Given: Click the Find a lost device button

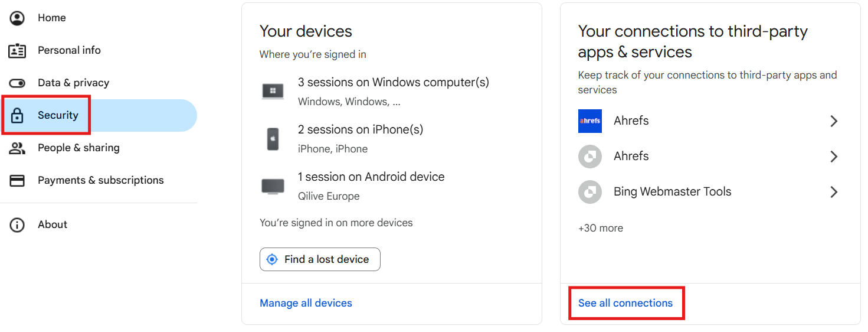Looking at the screenshot, I should (320, 259).
